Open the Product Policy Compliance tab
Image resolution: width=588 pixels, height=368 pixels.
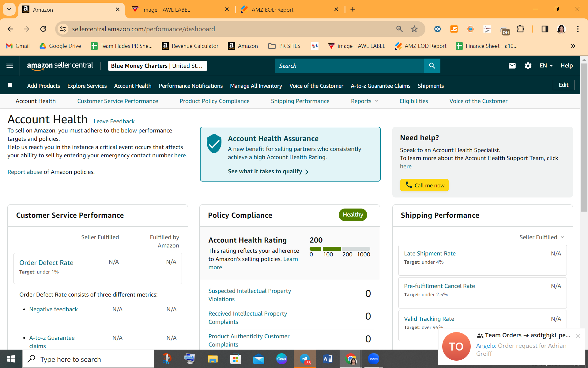pos(214,101)
